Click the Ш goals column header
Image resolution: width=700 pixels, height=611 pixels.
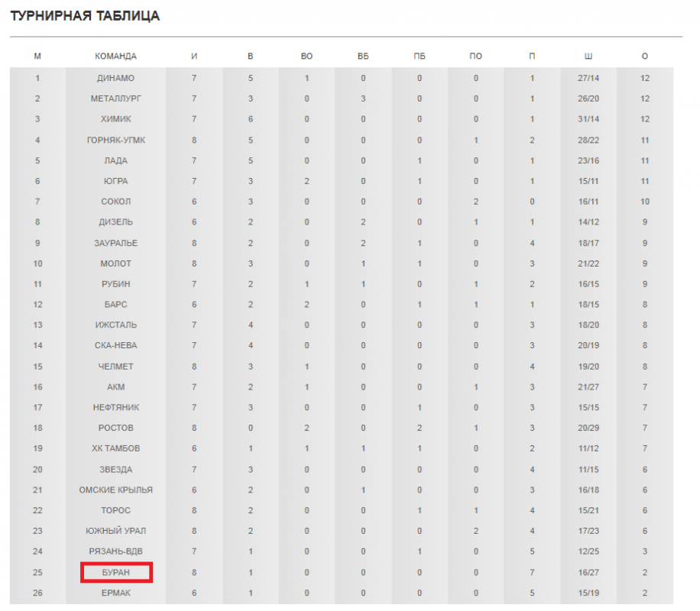tap(588, 57)
